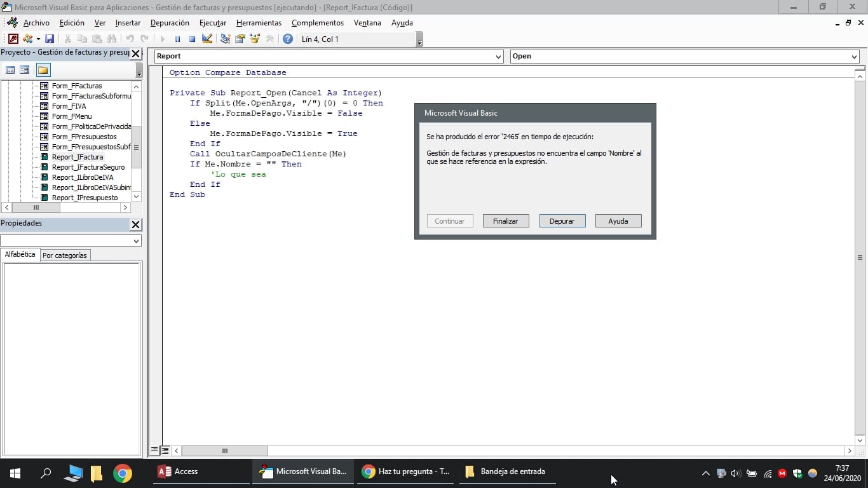
Task: Close the Proyecto panel with its X
Action: tap(136, 54)
